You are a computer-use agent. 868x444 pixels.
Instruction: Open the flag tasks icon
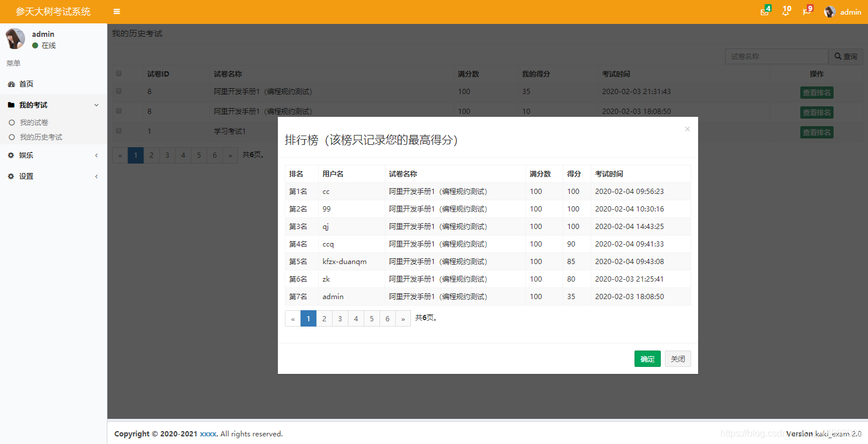point(806,12)
